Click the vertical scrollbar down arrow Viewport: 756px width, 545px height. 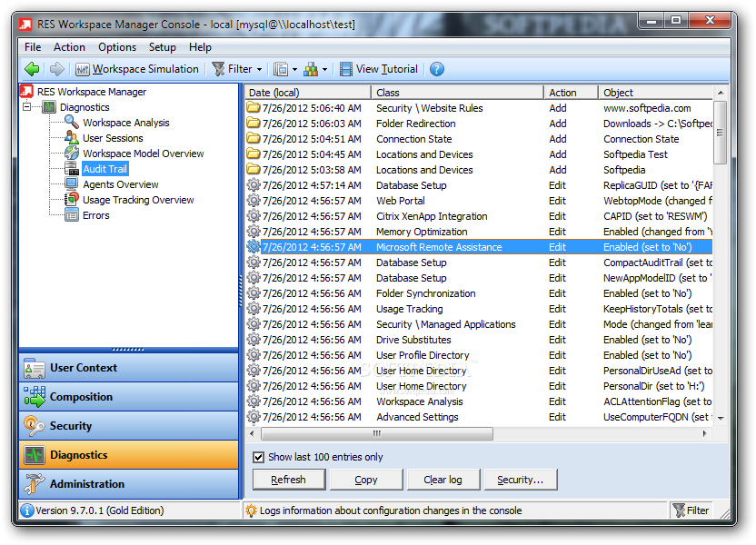[x=721, y=418]
